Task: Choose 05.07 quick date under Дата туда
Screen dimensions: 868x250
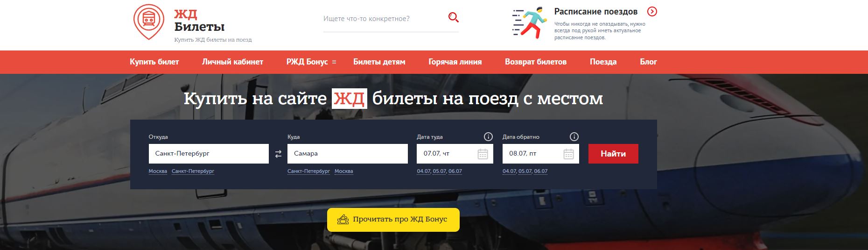Action: point(439,171)
